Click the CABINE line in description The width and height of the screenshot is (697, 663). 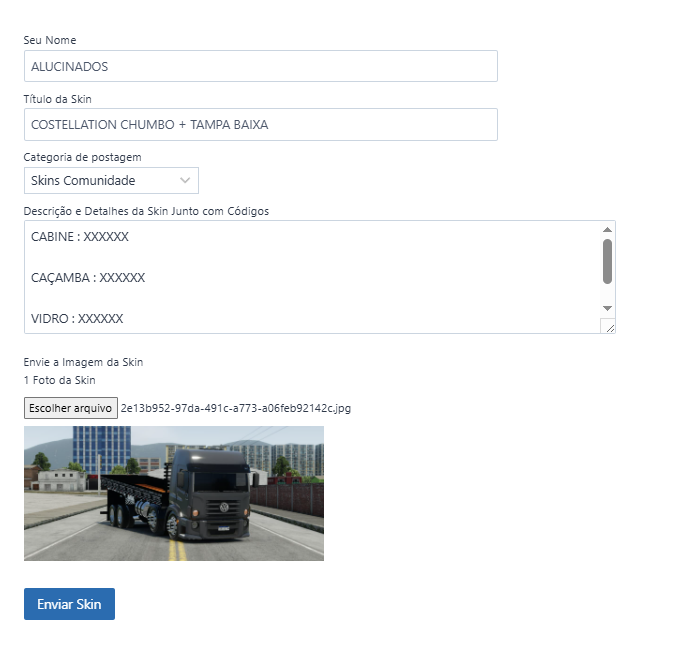(x=80, y=237)
